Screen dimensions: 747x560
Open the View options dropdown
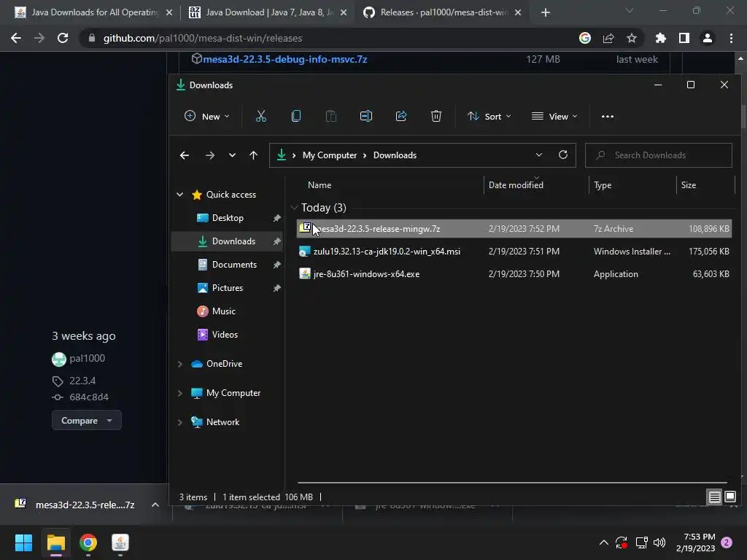pos(554,116)
